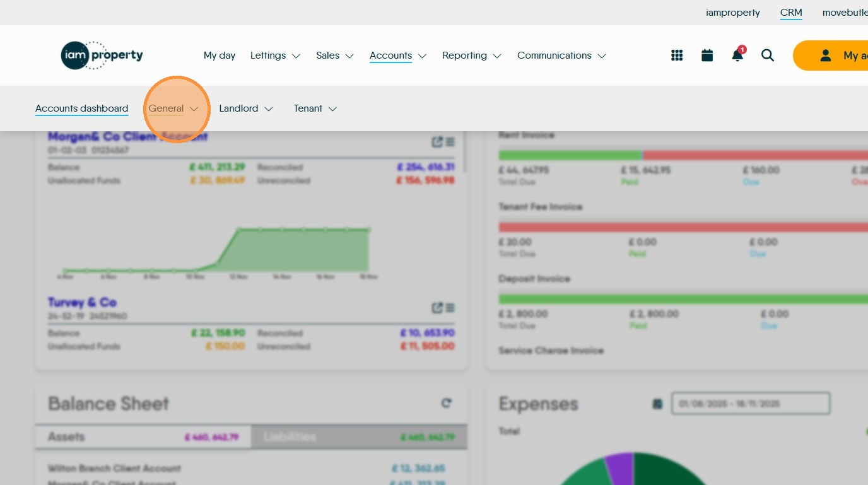Expand the Lettings menu

point(275,56)
